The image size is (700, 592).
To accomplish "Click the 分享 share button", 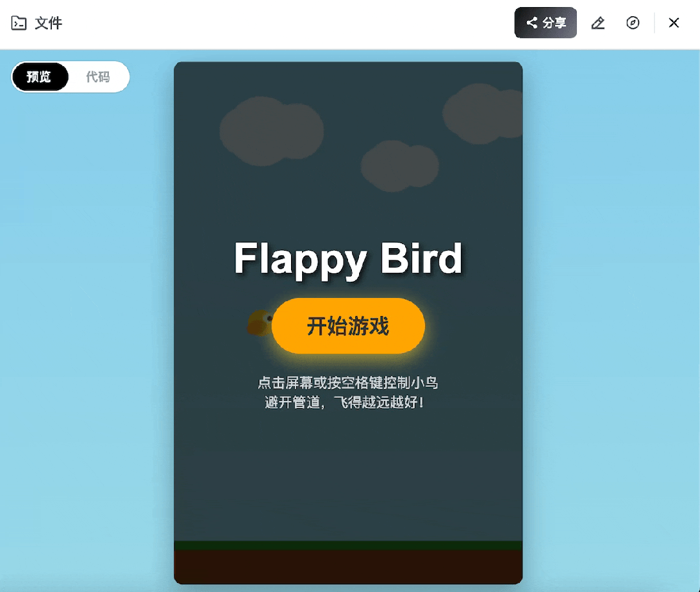I will 546,23.
